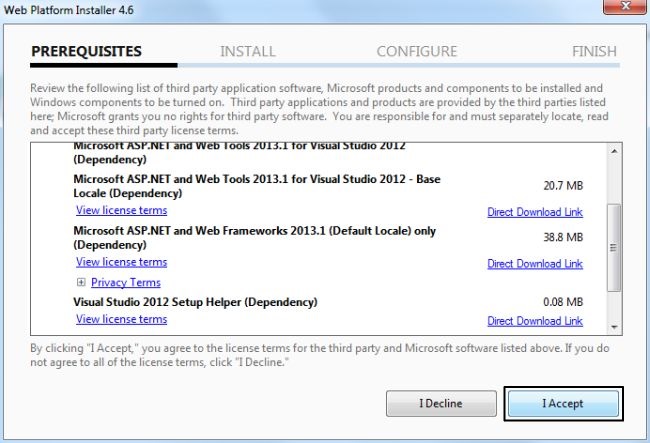Click the Web Tools 2013.1 Base Locale entry
This screenshot has width=650, height=443.
click(257, 186)
